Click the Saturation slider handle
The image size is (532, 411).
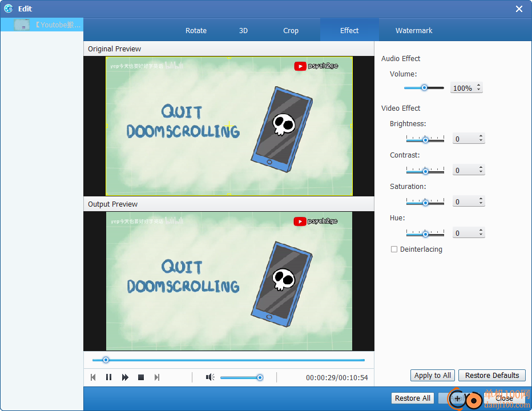pos(425,203)
